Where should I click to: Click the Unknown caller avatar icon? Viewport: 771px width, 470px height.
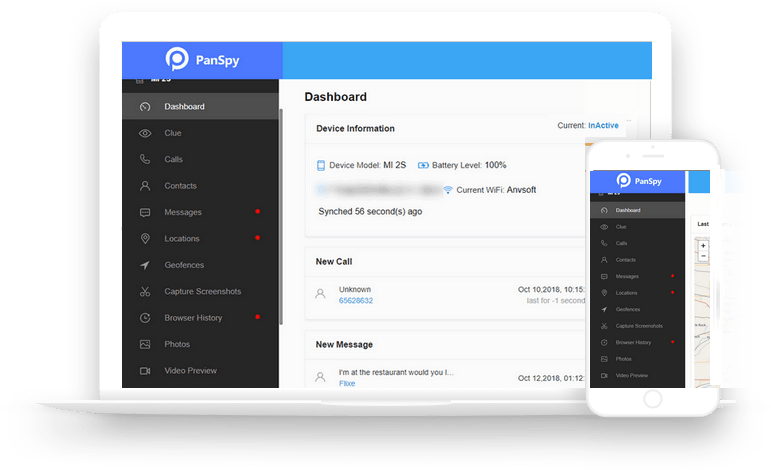pyautogui.click(x=320, y=294)
